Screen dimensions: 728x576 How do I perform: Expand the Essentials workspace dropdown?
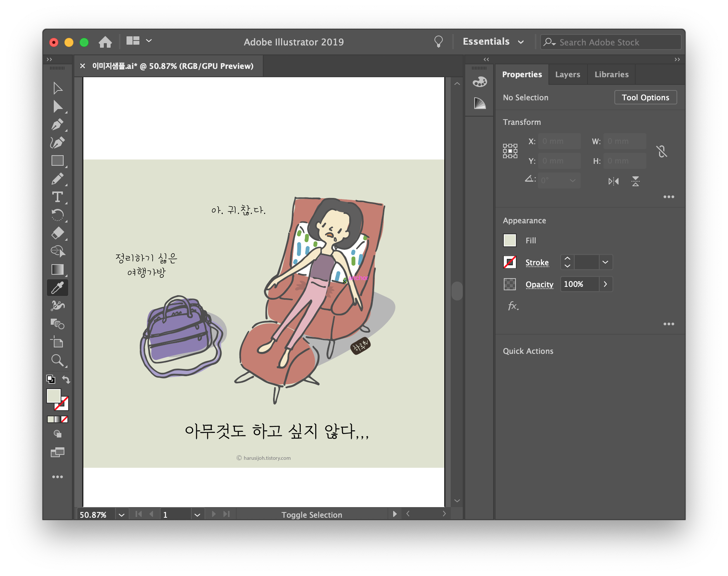click(521, 42)
